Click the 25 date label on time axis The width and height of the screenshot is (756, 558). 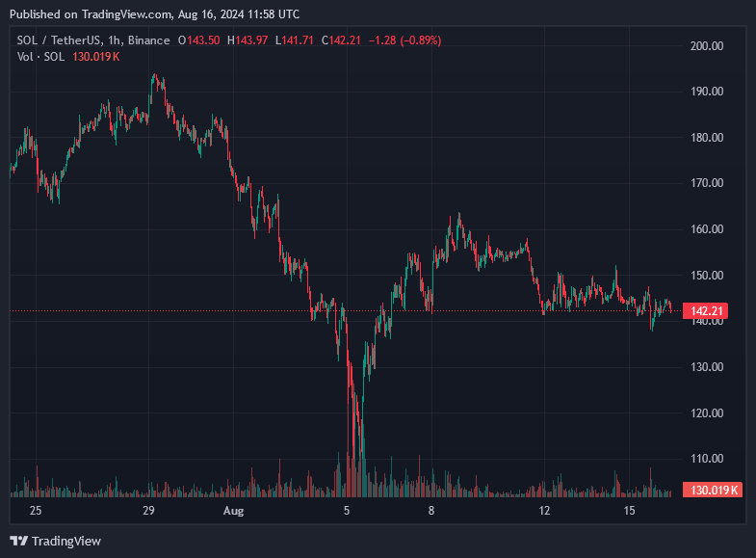36,510
